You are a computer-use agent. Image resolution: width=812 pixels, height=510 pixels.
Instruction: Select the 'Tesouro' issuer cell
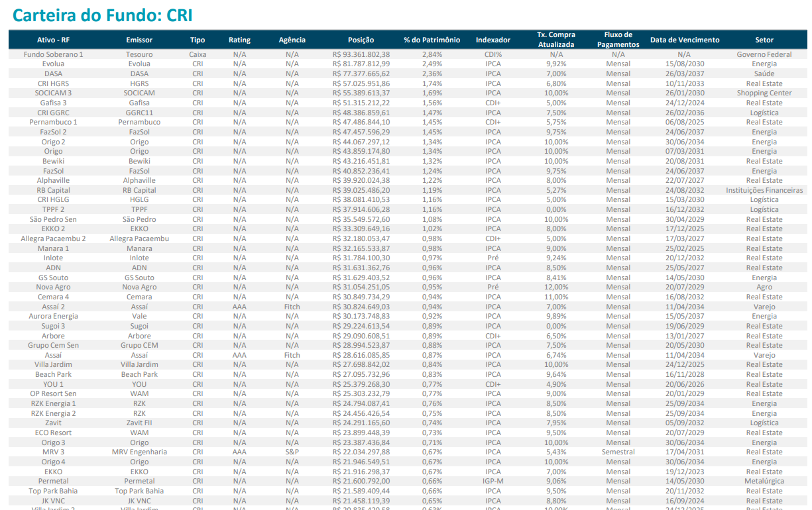tap(139, 54)
